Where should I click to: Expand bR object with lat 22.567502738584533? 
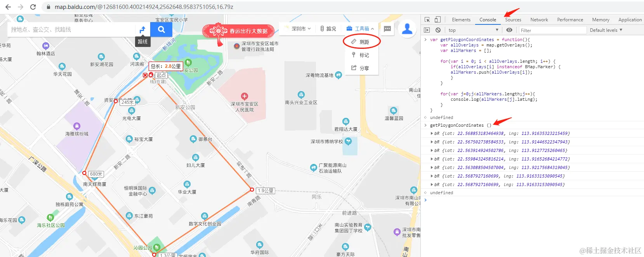pos(432,142)
